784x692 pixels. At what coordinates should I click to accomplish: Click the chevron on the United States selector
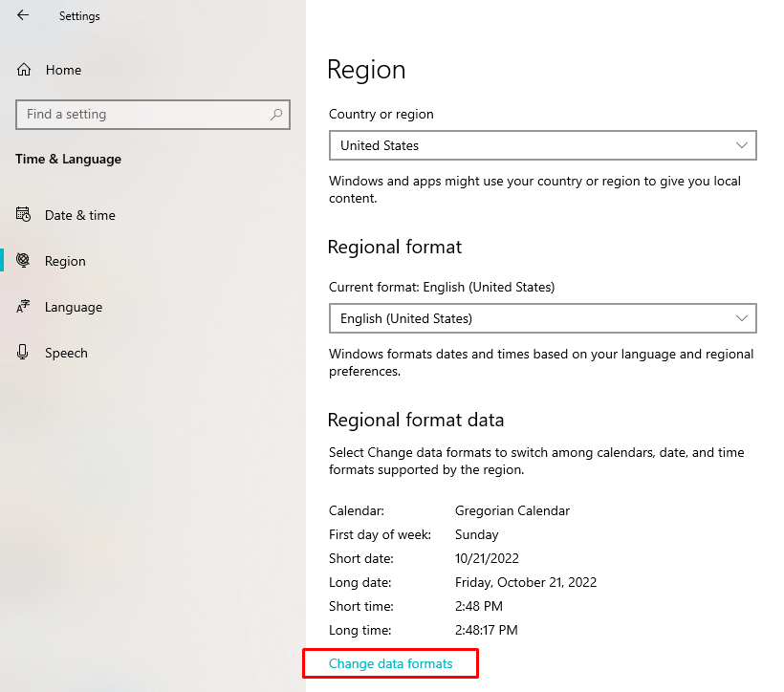coord(742,145)
